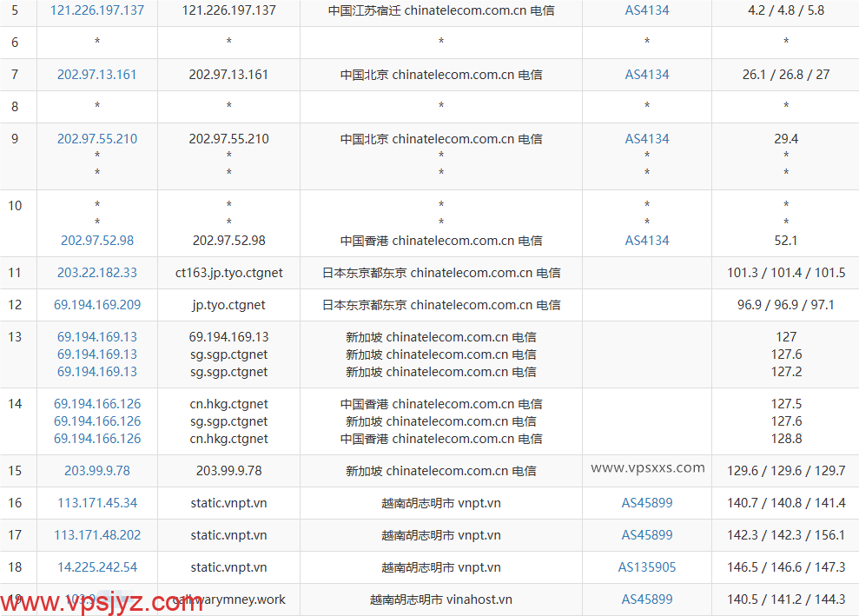Click the AS135905 link on hop 18

click(x=646, y=567)
